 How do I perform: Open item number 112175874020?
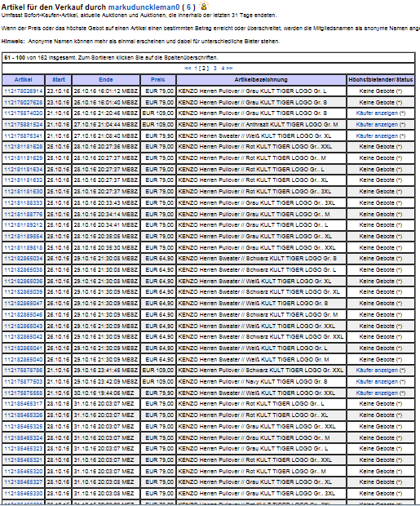tap(23, 113)
